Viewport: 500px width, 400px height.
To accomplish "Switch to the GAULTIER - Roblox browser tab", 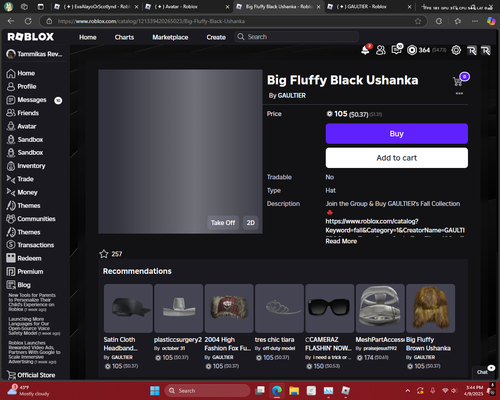I will [367, 7].
